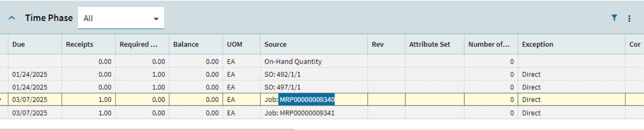644x130 pixels.
Task: Click Required 1.00 in SO: 497/1/1 row
Action: coord(142,87)
